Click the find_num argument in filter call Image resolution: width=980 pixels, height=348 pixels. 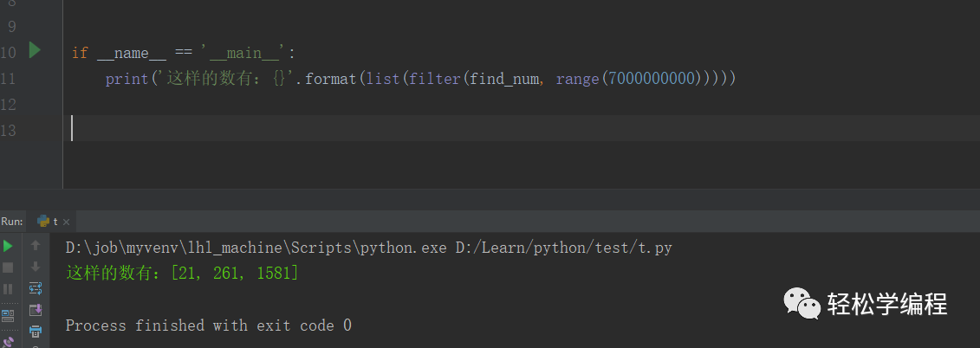(x=505, y=79)
